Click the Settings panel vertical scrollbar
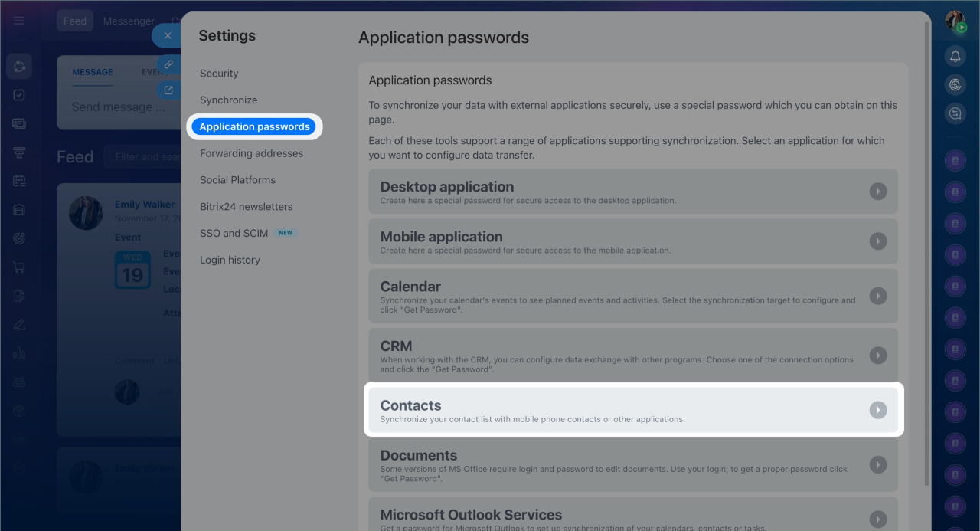Image resolution: width=980 pixels, height=531 pixels. [927, 230]
